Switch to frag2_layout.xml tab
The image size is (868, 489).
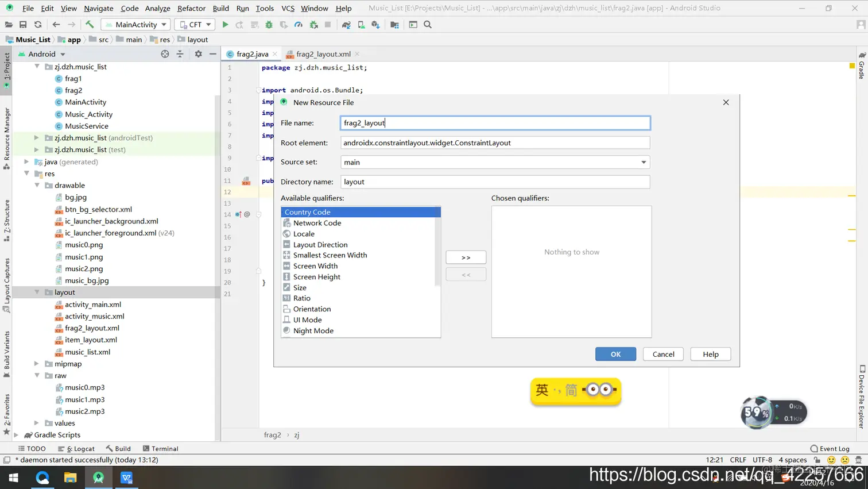tap(323, 54)
